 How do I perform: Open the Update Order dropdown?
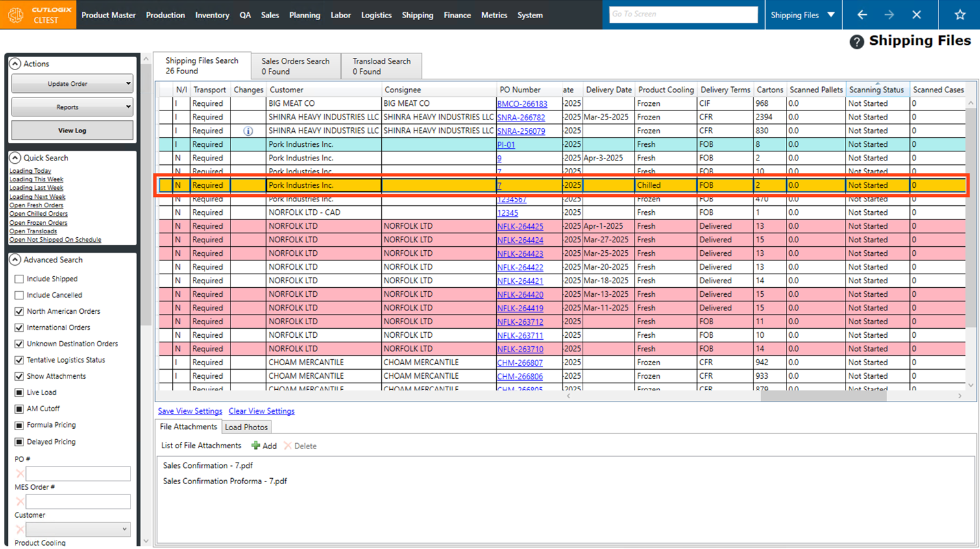coord(72,84)
